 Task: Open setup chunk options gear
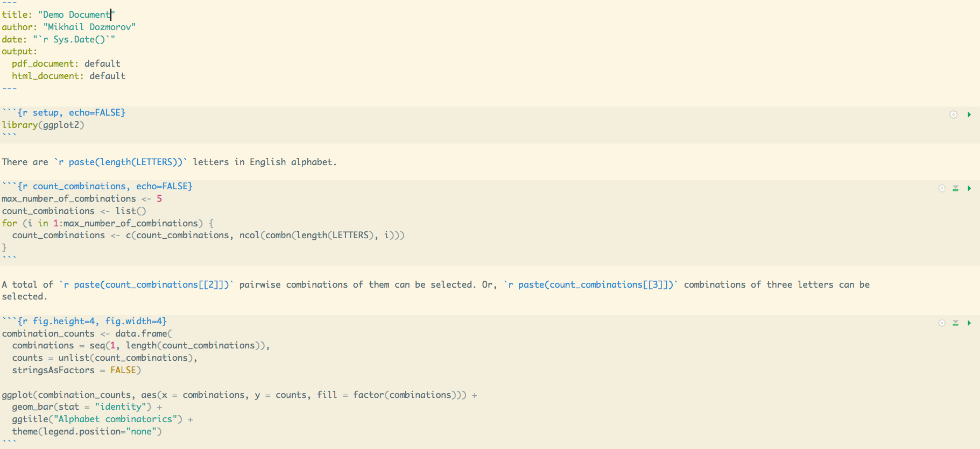point(953,115)
